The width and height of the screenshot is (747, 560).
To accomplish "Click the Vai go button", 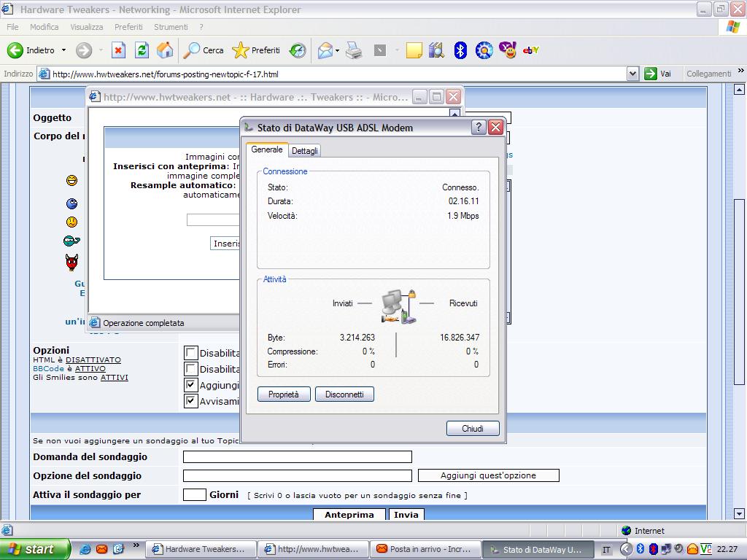I will pos(658,74).
